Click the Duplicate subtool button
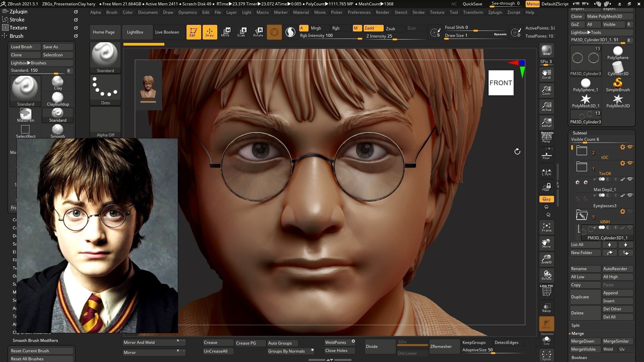 tap(585, 297)
